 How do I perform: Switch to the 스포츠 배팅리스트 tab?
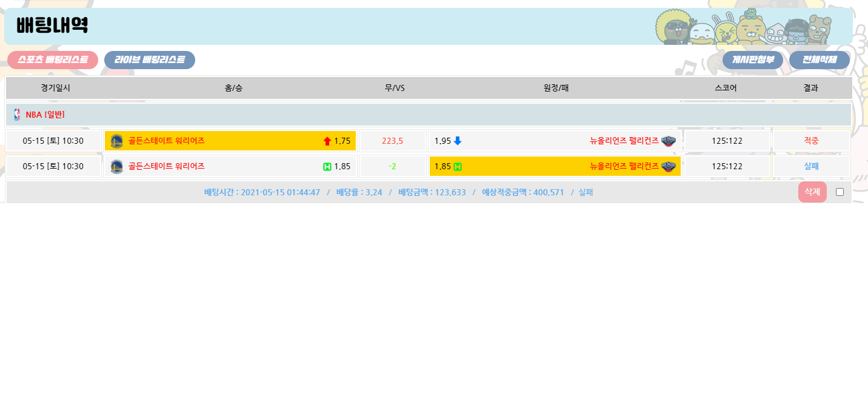[53, 60]
